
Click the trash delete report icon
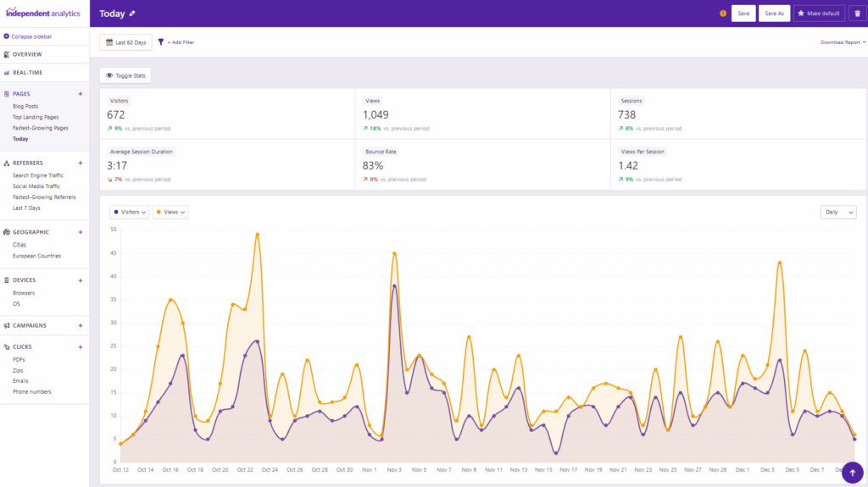tap(857, 14)
